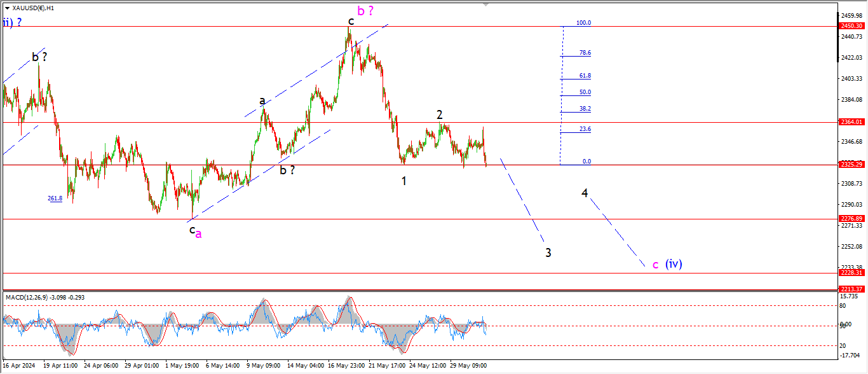
Task: Select the red 2450.30 price level tag
Action: pos(851,26)
